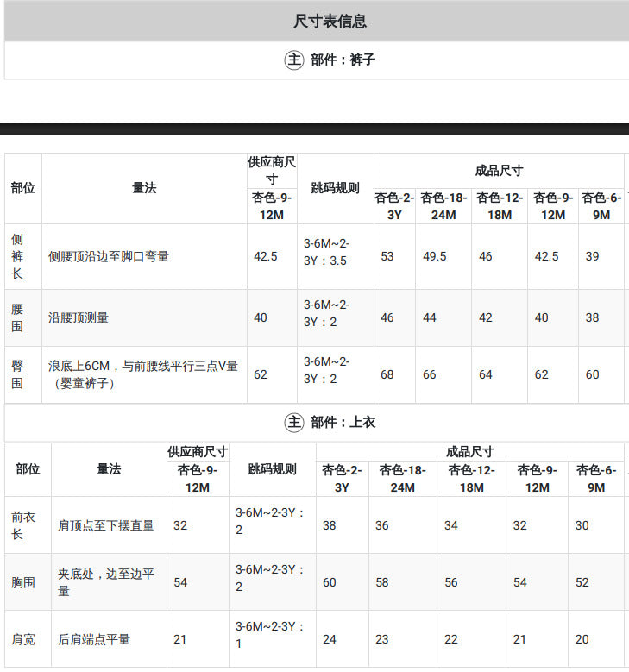Select the 跳码规则 column header in the pants table
Screen dimensions: 629x672
point(336,188)
